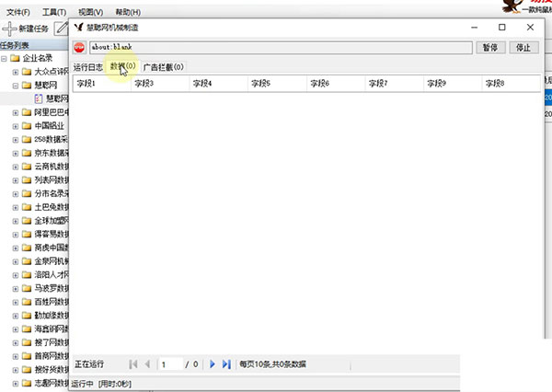The image size is (552, 392).
Task: Select the 慧聪网 task item in the tree
Action: (57, 98)
